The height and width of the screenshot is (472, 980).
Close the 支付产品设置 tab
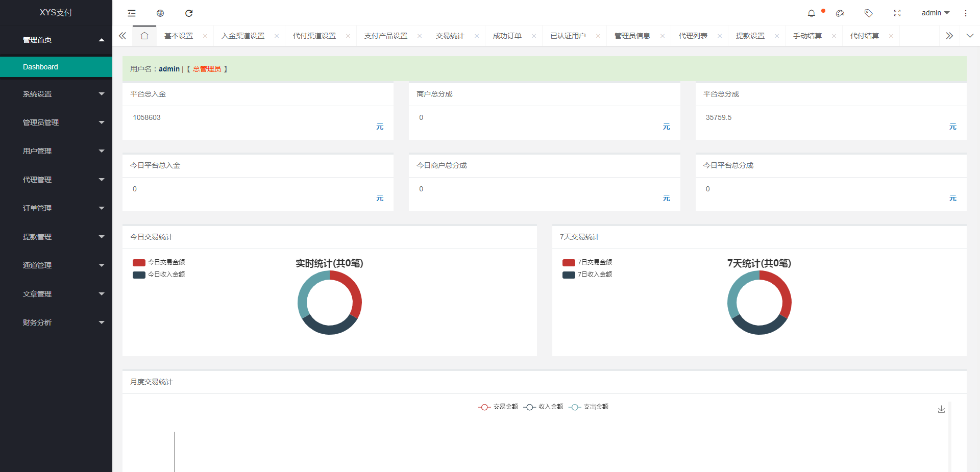pos(420,36)
